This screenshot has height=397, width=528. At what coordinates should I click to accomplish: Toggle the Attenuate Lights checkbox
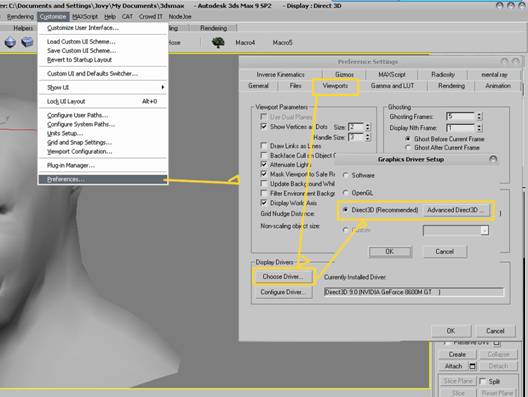[264, 165]
